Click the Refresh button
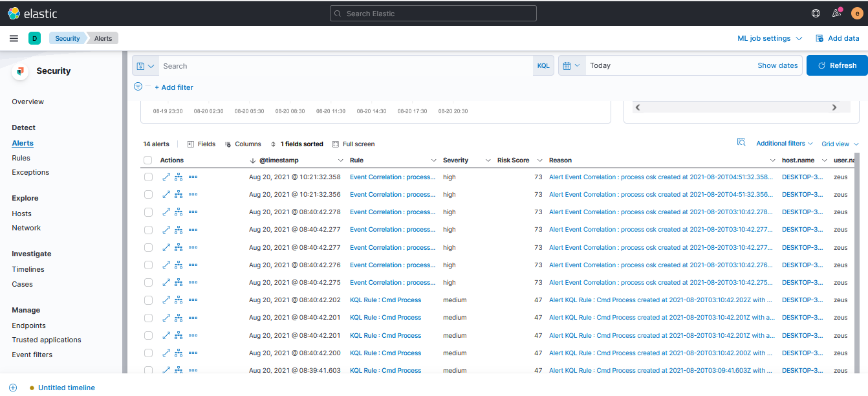The width and height of the screenshot is (868, 396). 837,65
